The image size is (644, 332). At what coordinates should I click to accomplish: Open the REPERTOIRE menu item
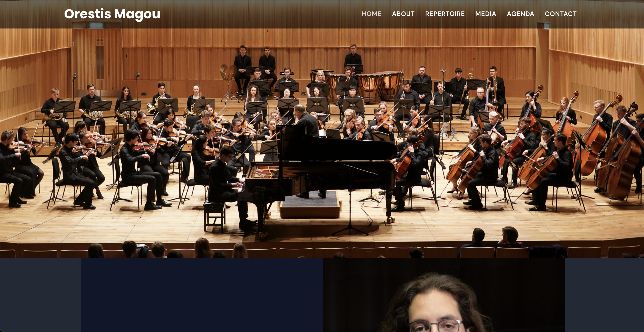445,14
